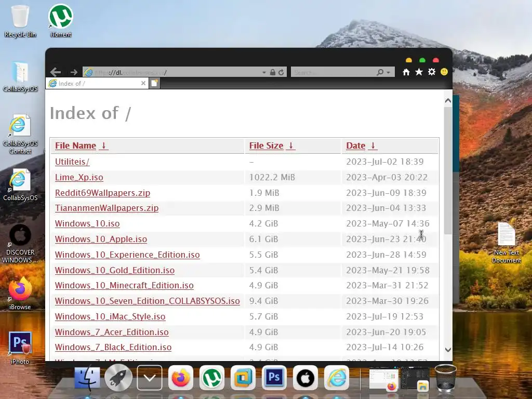The width and height of the screenshot is (532, 399).
Task: Click the chevron-down box icon in dock
Action: pos(149,378)
